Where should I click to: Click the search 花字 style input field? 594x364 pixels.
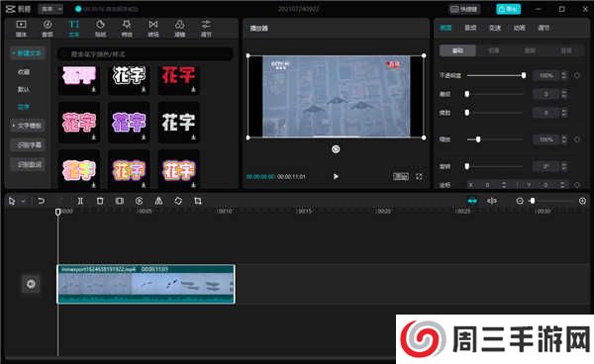146,54
